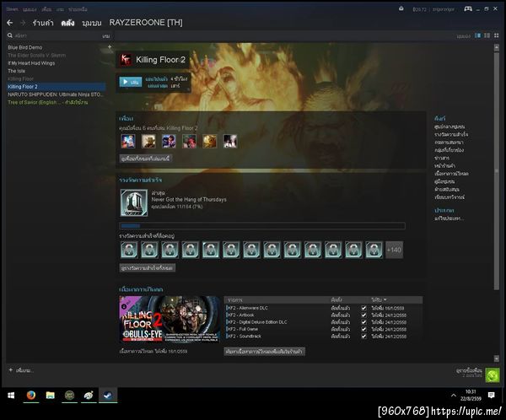The height and width of the screenshot is (420, 506).
Task: Select If My Heart Had Wings
Action: coord(31,63)
